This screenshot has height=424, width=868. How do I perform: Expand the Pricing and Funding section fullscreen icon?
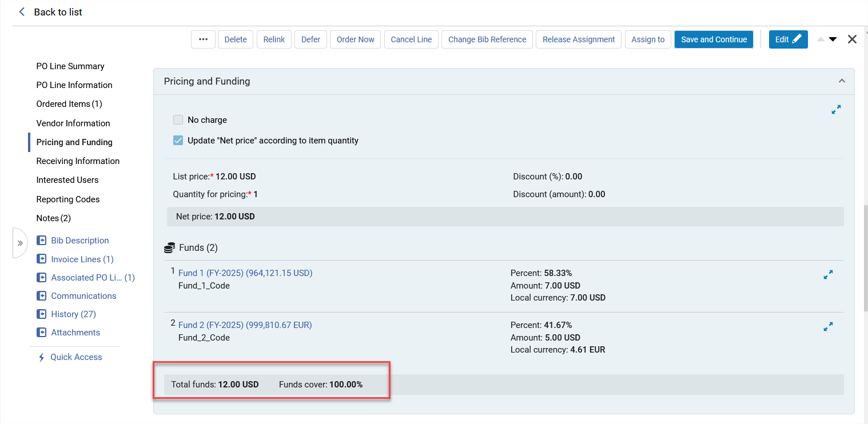click(836, 109)
